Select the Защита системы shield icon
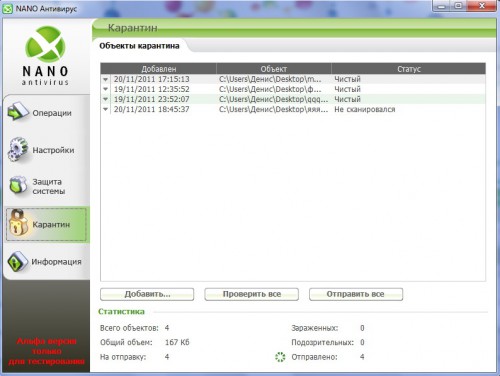This screenshot has height=376, width=500. 18,185
